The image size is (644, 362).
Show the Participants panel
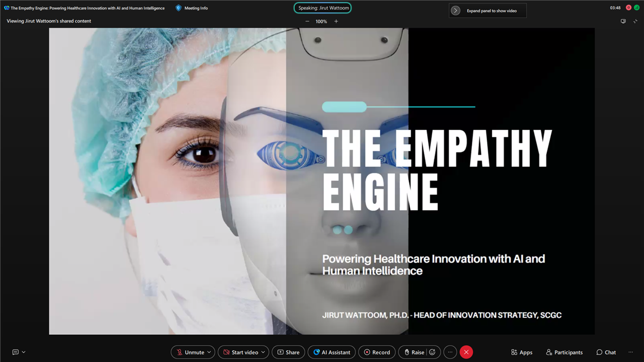point(564,352)
